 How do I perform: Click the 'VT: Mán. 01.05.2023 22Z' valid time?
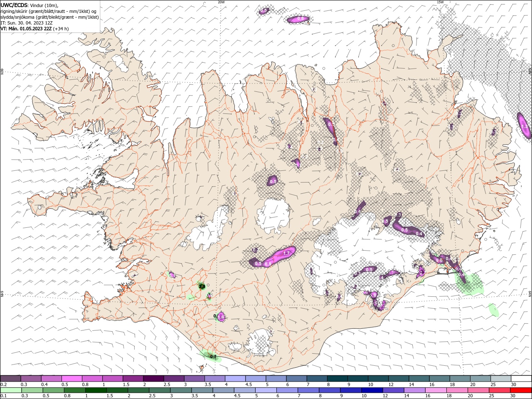(26, 29)
